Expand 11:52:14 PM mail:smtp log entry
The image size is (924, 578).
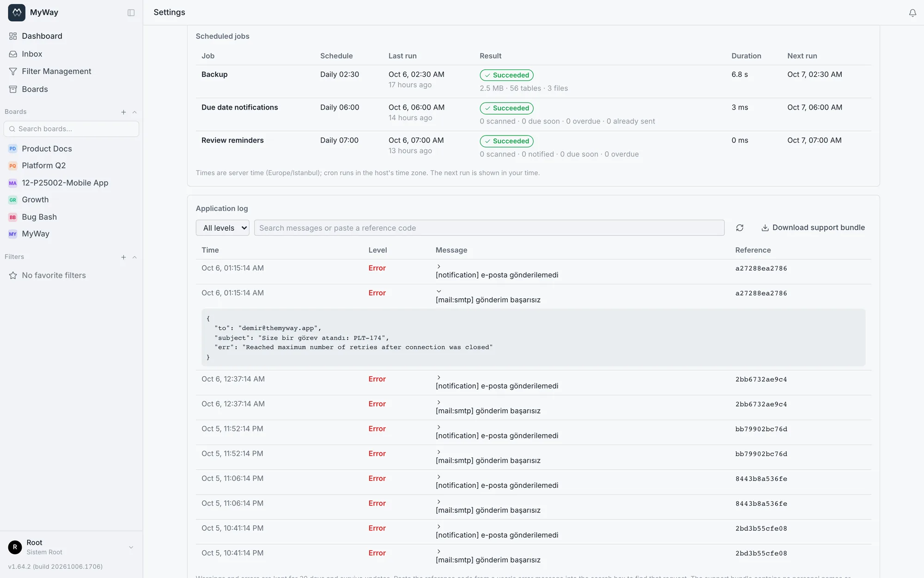click(x=439, y=452)
